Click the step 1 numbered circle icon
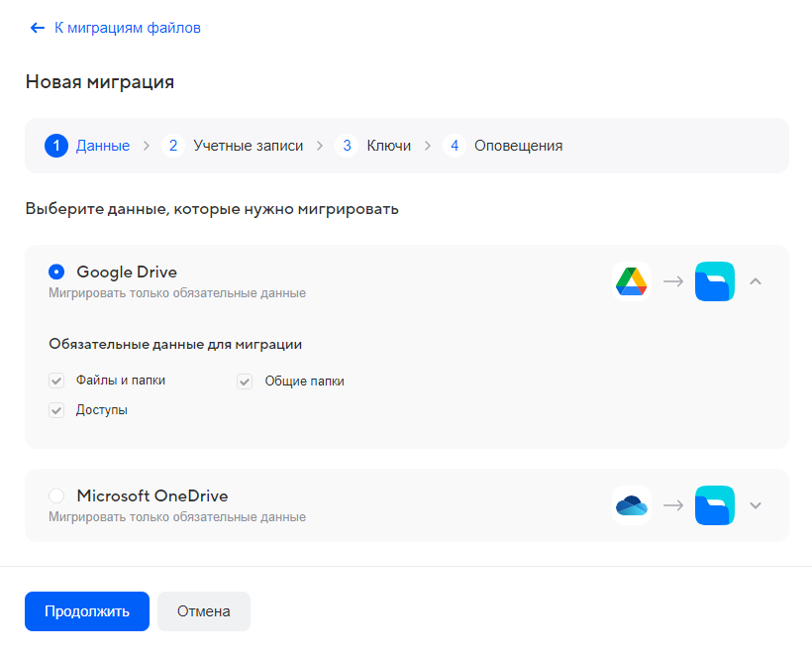The image size is (812, 657). (56, 145)
